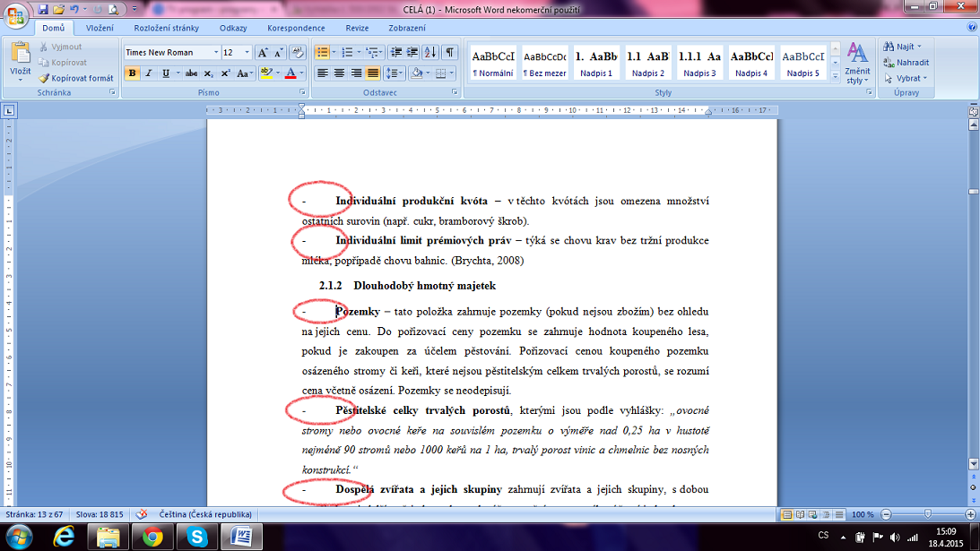Expand the Styles gallery more arrow

[x=835, y=76]
